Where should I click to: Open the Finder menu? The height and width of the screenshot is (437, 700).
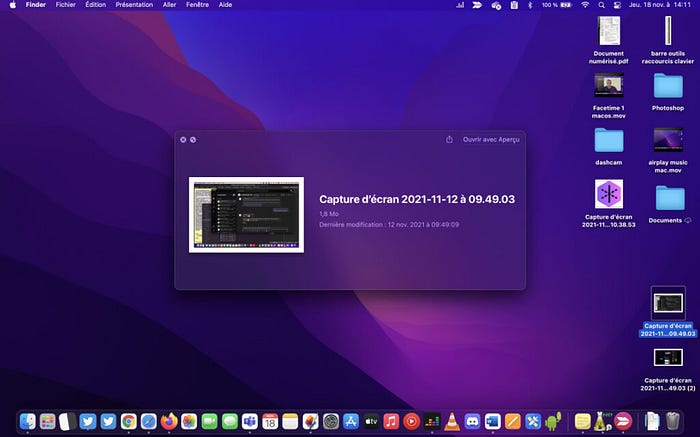click(36, 5)
